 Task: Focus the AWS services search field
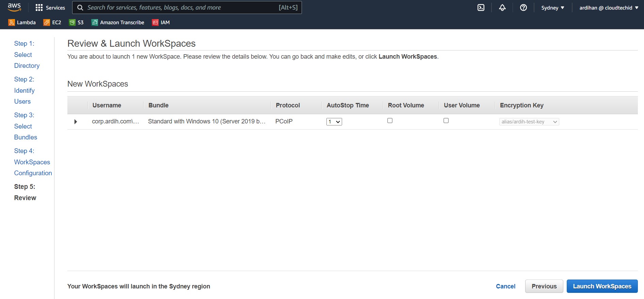tap(187, 8)
